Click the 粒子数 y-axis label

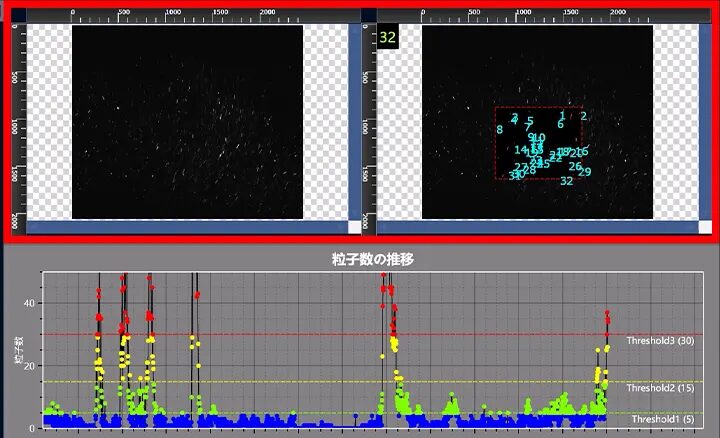pyautogui.click(x=18, y=350)
